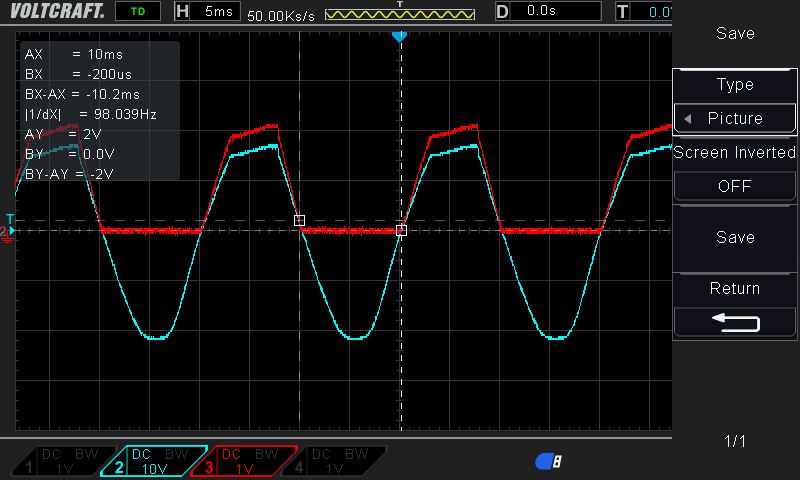This screenshot has height=480, width=800.
Task: Select the left cursor square marker
Action: tap(299, 220)
